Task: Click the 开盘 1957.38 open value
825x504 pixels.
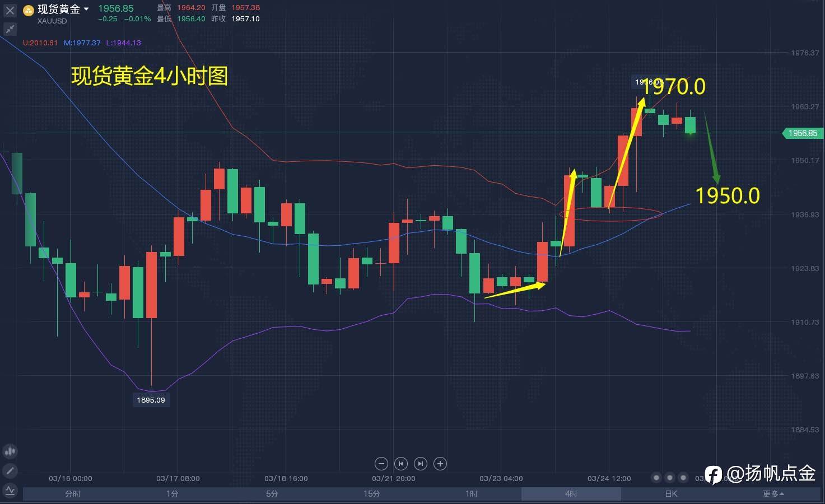Action: (x=235, y=8)
